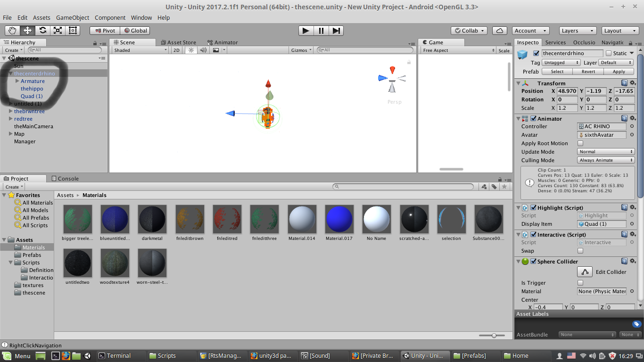The width and height of the screenshot is (644, 362).
Task: Select the Rect Transform tool
Action: click(x=73, y=31)
